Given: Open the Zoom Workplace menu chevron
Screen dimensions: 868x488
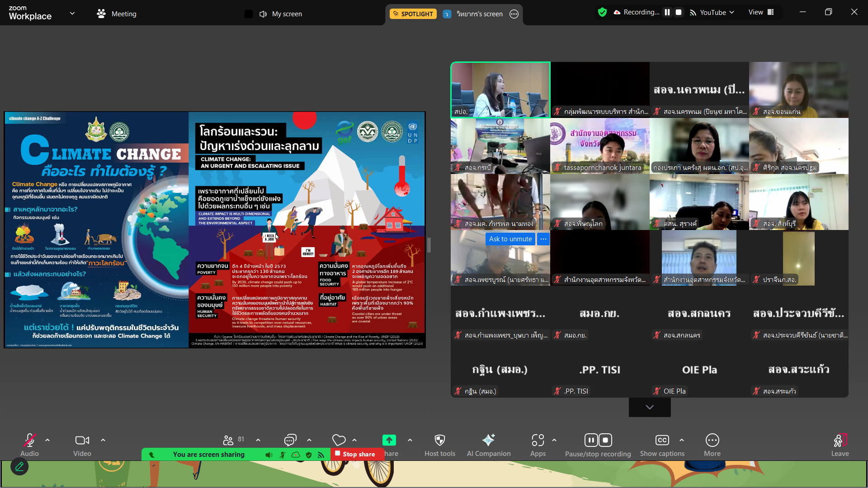Looking at the screenshot, I should pyautogui.click(x=72, y=14).
